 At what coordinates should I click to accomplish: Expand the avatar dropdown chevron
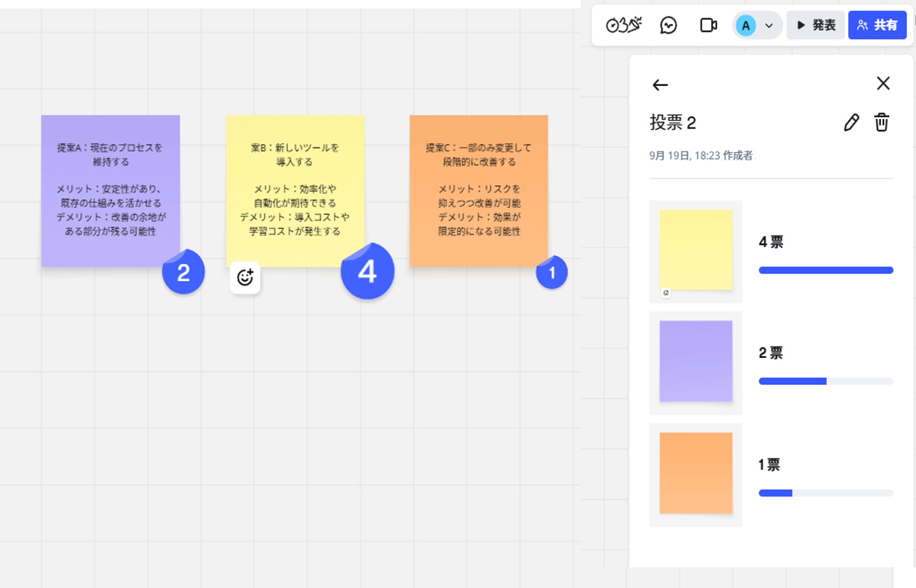tap(769, 26)
